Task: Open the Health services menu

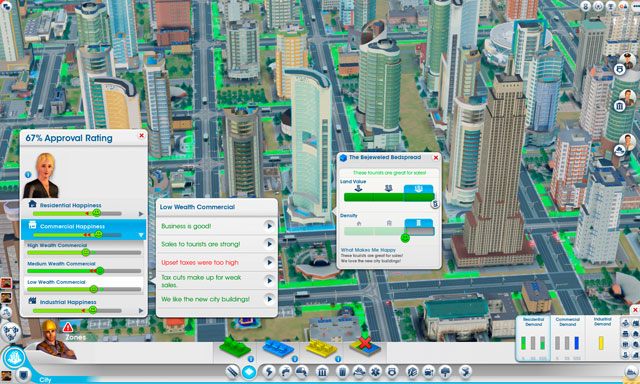Action: (x=375, y=372)
